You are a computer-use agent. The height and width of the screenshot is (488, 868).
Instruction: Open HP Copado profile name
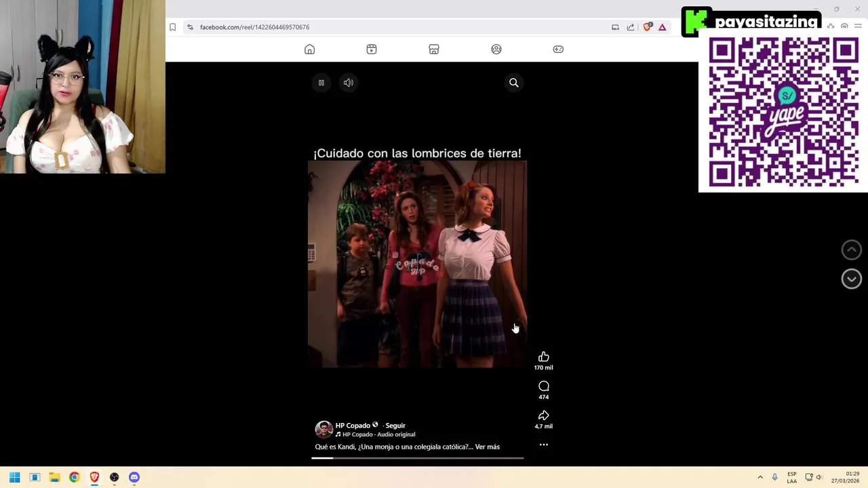point(353,426)
